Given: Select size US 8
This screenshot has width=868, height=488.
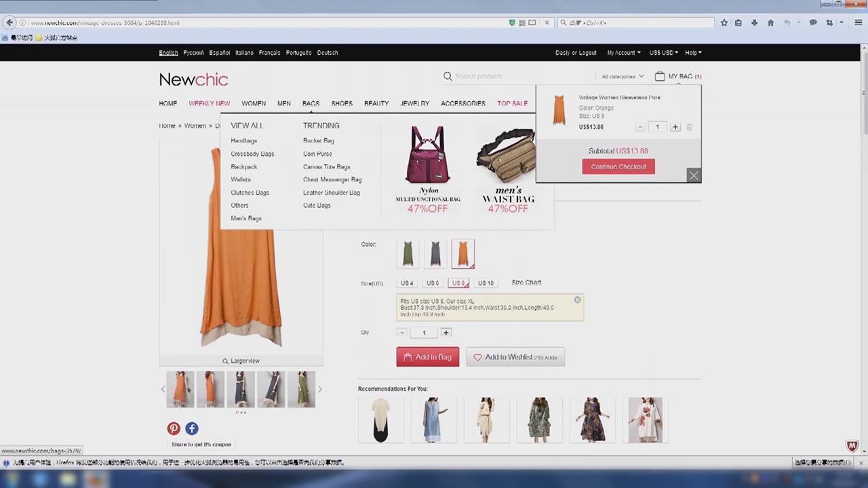Looking at the screenshot, I should coord(459,283).
